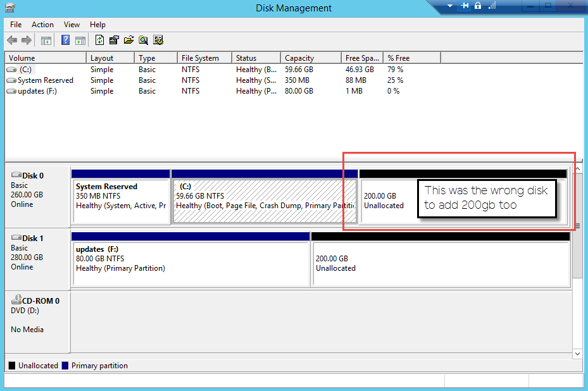Click the Back arrow in the toolbar
This screenshot has width=588, height=391.
click(x=12, y=40)
